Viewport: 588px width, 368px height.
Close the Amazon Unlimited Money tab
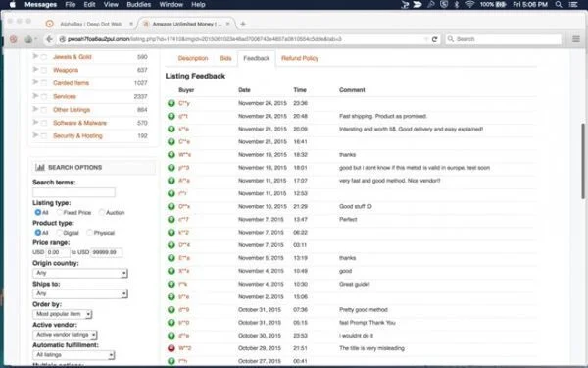(227, 24)
